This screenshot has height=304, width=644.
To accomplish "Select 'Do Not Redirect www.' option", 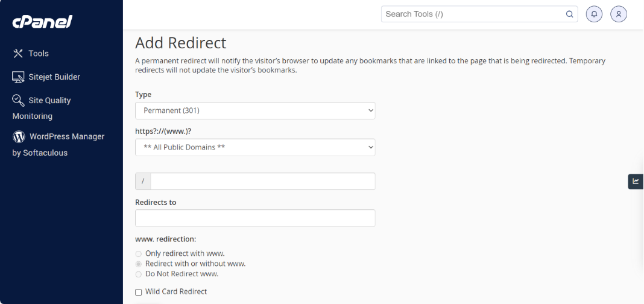I will (x=139, y=274).
